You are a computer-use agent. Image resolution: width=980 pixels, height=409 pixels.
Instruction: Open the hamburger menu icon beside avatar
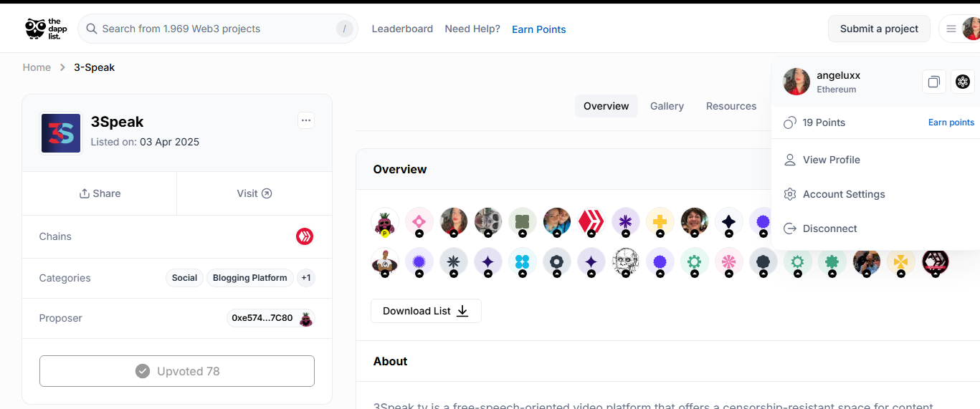(x=951, y=29)
